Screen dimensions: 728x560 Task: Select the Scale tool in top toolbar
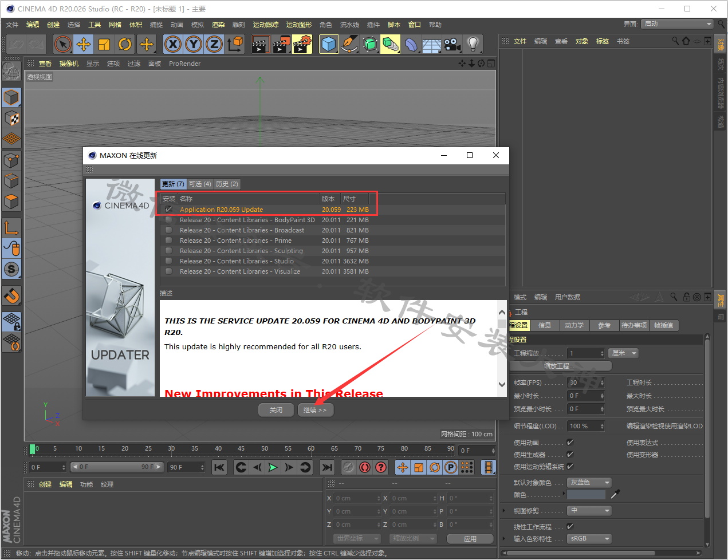tap(104, 44)
